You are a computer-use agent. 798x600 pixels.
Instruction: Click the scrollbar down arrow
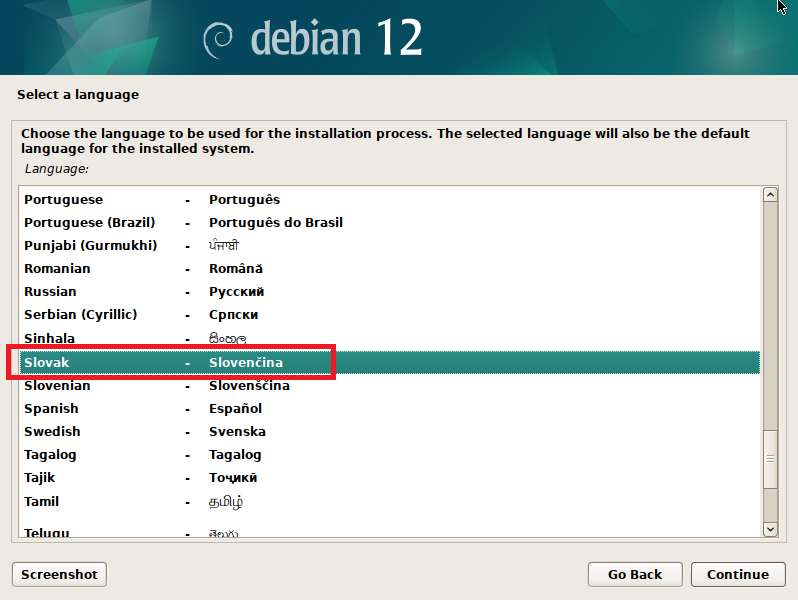770,528
